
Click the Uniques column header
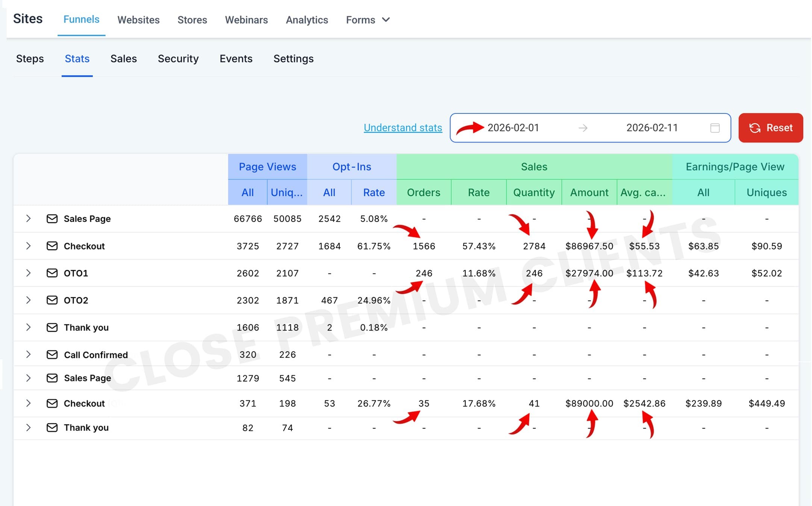click(767, 192)
